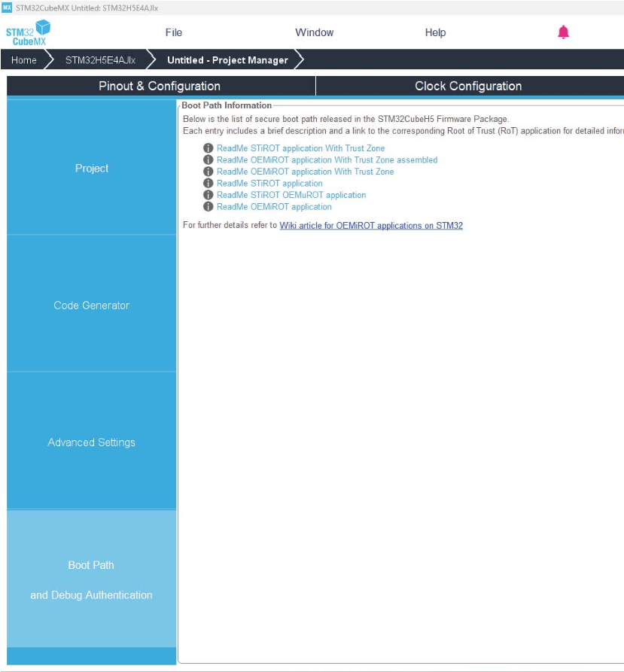The width and height of the screenshot is (624, 672).
Task: Open ReadMe OEMiROT application With Trust Zone link
Action: pos(305,172)
